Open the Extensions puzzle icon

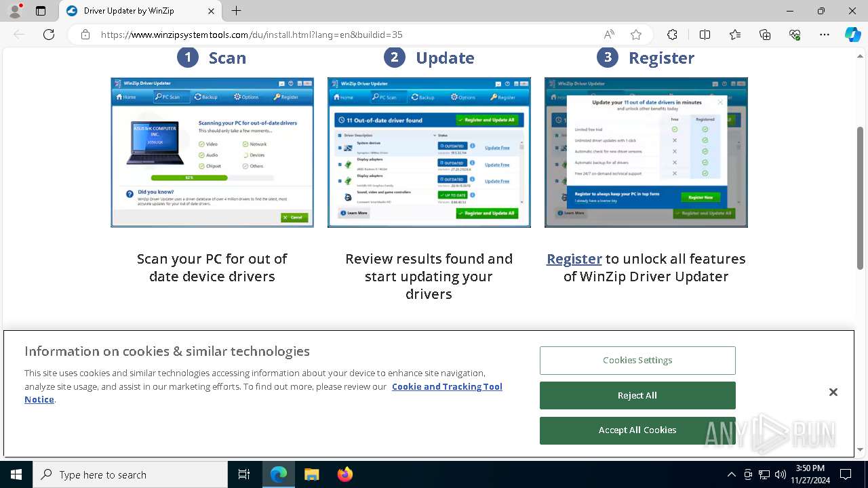[672, 35]
